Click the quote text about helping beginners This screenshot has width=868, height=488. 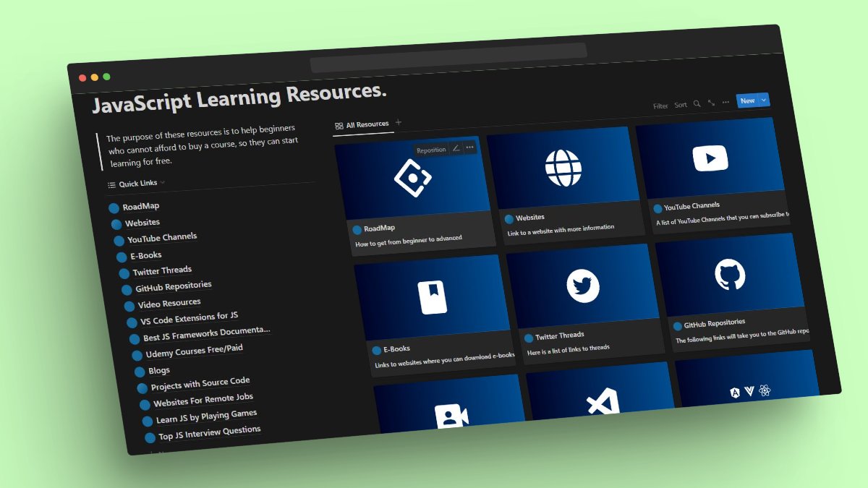202,145
